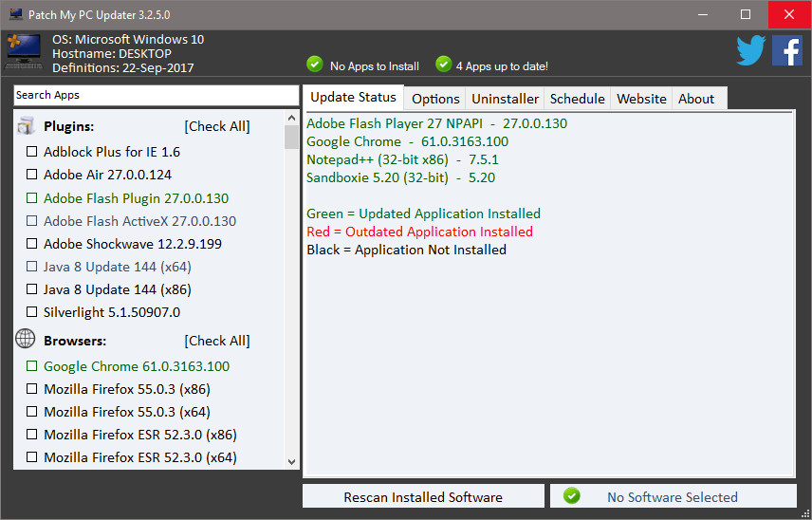Open the Uninstaller tab
The height and width of the screenshot is (520, 812).
(505, 99)
